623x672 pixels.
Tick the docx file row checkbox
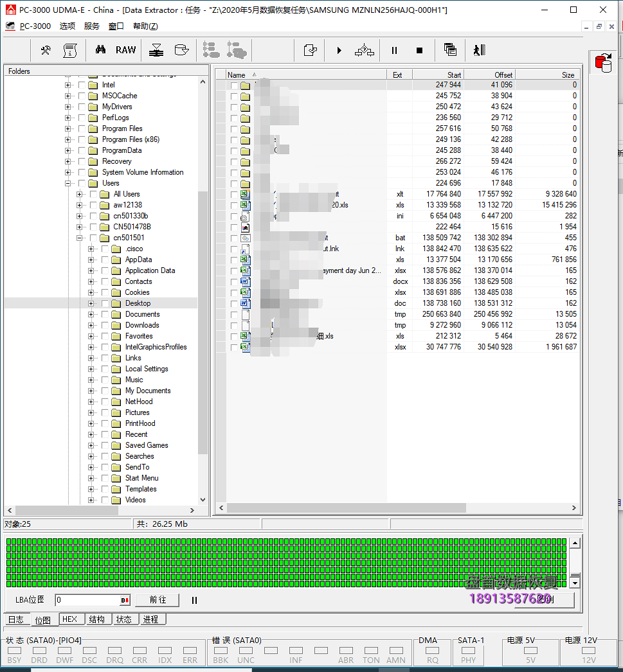click(233, 282)
